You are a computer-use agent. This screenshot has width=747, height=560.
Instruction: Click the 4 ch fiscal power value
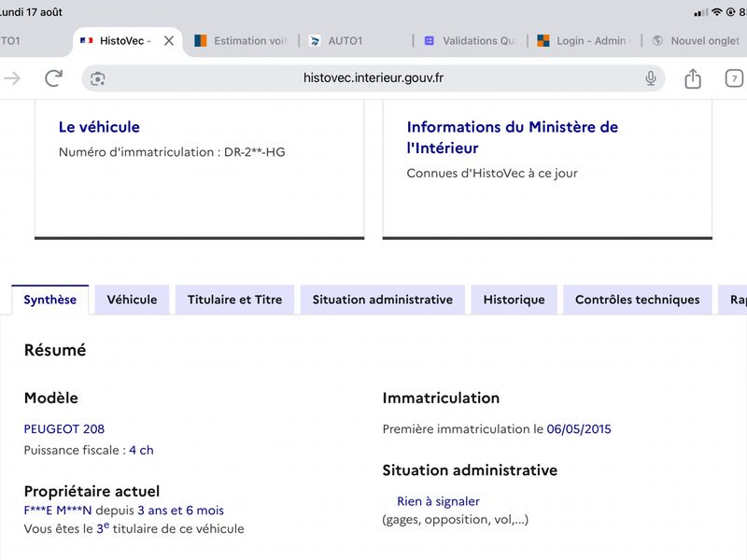tap(142, 451)
